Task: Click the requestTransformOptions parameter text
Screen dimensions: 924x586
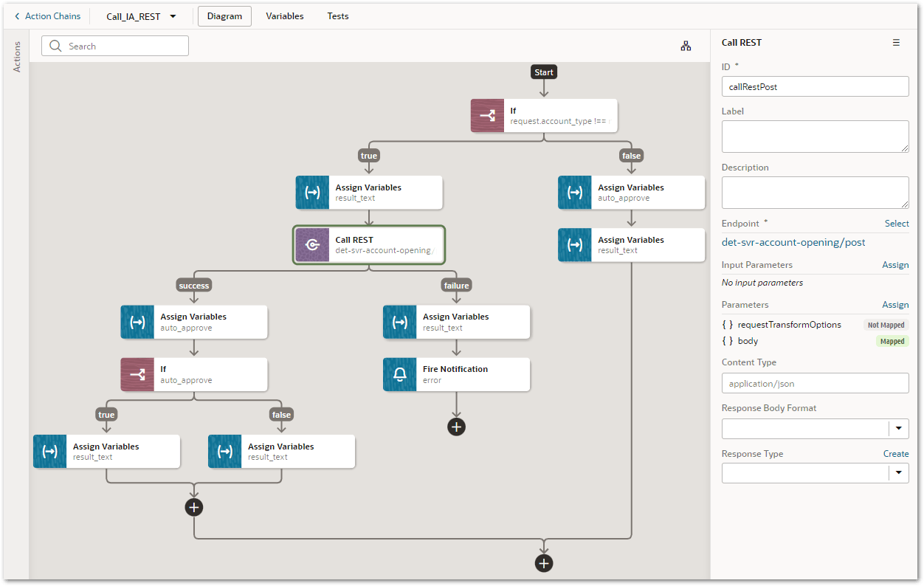Action: point(789,325)
